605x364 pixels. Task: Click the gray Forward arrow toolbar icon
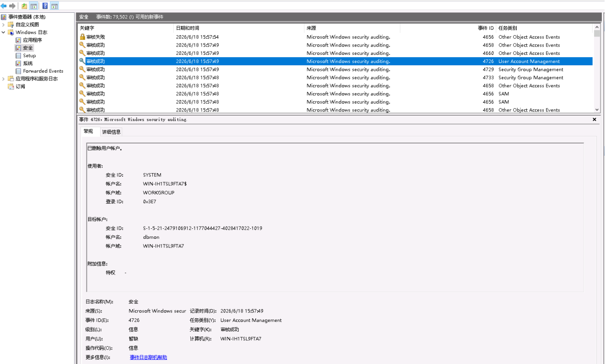coord(12,6)
